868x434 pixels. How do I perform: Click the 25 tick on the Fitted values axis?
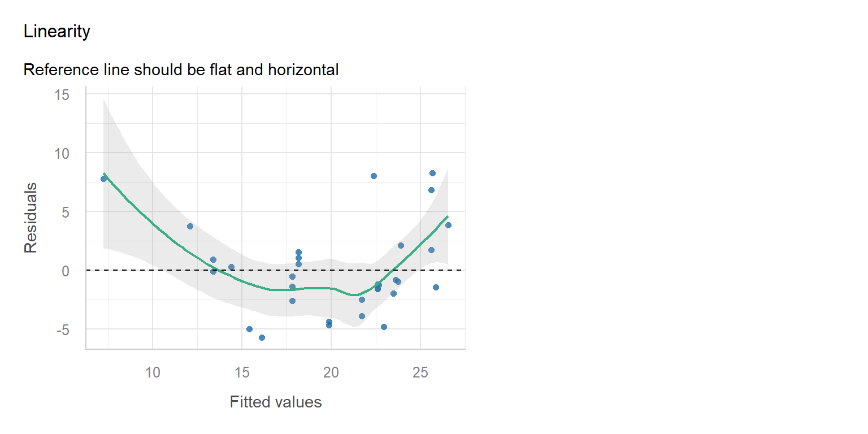pyautogui.click(x=420, y=373)
